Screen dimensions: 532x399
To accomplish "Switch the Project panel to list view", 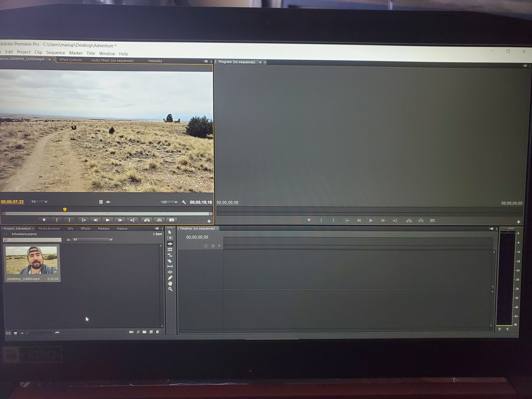I will click(x=8, y=333).
